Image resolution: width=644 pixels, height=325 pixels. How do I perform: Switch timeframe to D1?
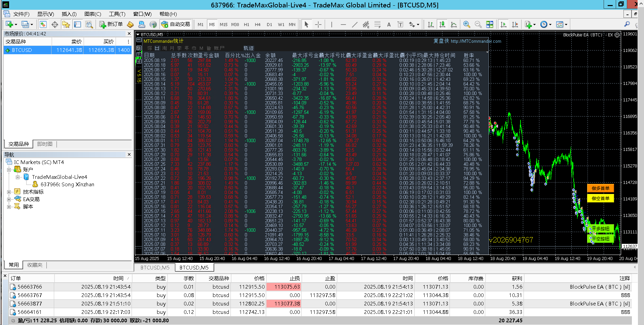coord(269,24)
